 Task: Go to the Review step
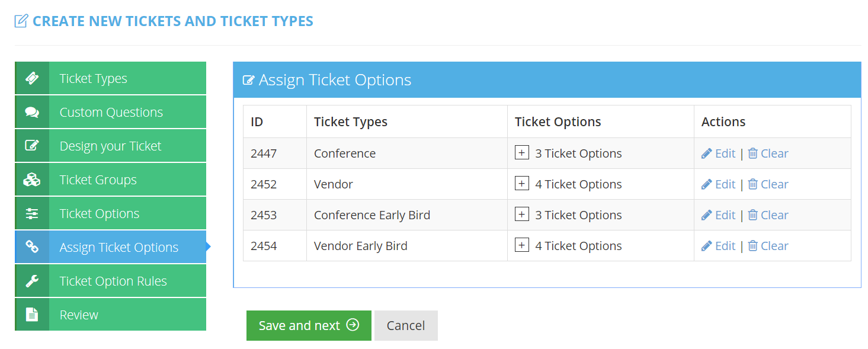pos(79,315)
